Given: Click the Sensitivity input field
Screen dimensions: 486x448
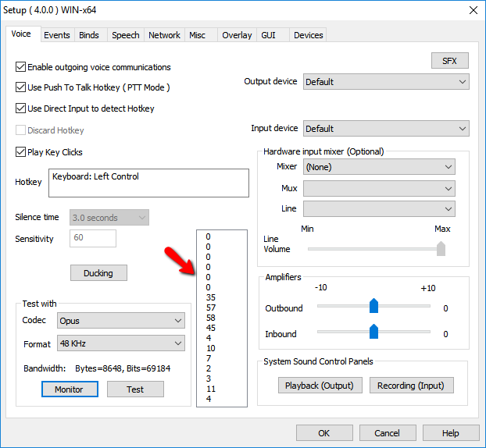Looking at the screenshot, I should coord(93,238).
